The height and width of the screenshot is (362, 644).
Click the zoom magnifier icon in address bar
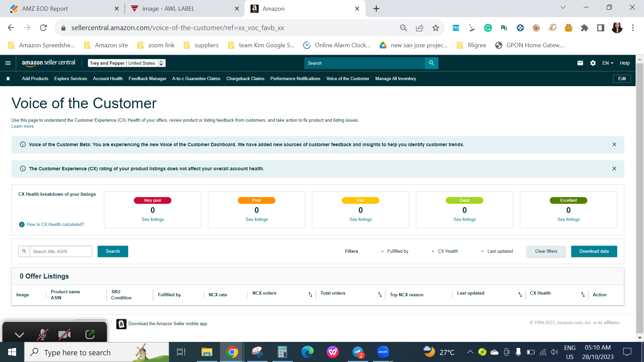tap(404, 28)
